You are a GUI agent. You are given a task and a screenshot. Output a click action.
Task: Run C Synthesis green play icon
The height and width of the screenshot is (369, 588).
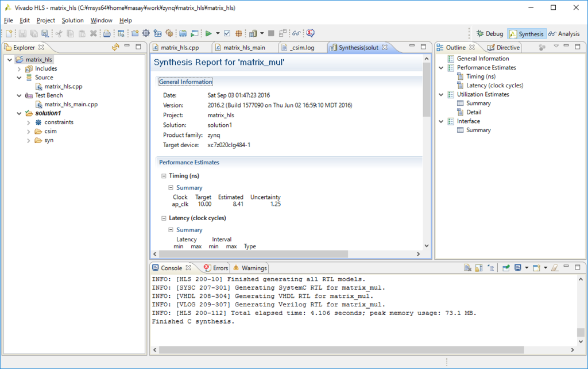pyautogui.click(x=208, y=33)
